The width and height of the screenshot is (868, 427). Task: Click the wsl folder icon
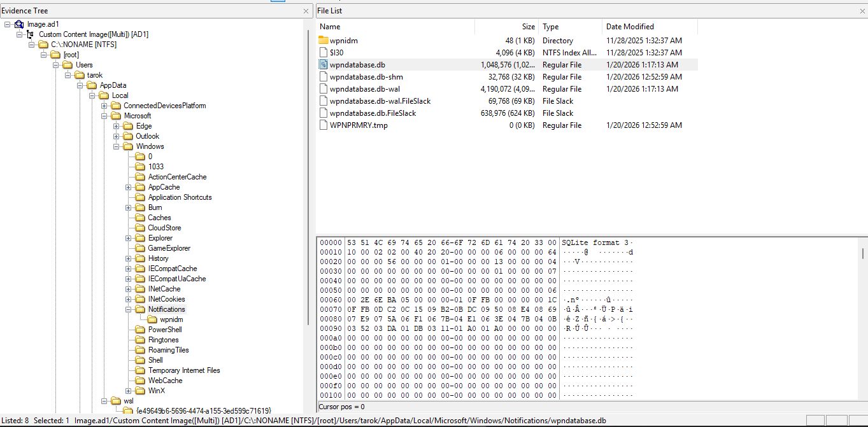[x=116, y=401]
